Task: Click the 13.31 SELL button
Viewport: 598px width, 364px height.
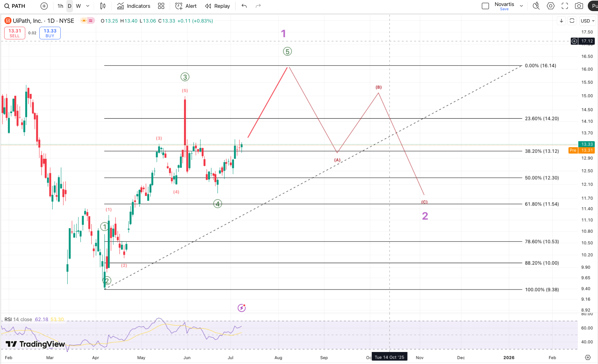Action: (15, 33)
